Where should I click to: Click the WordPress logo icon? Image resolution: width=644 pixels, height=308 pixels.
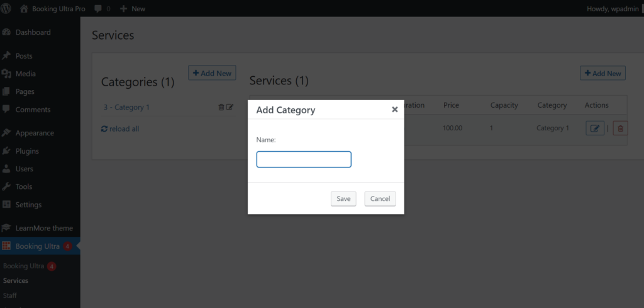[6, 8]
